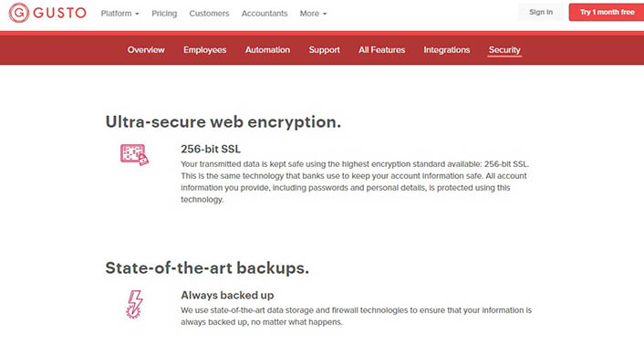Go to the Support tab
This screenshot has width=644, height=344.
[324, 50]
